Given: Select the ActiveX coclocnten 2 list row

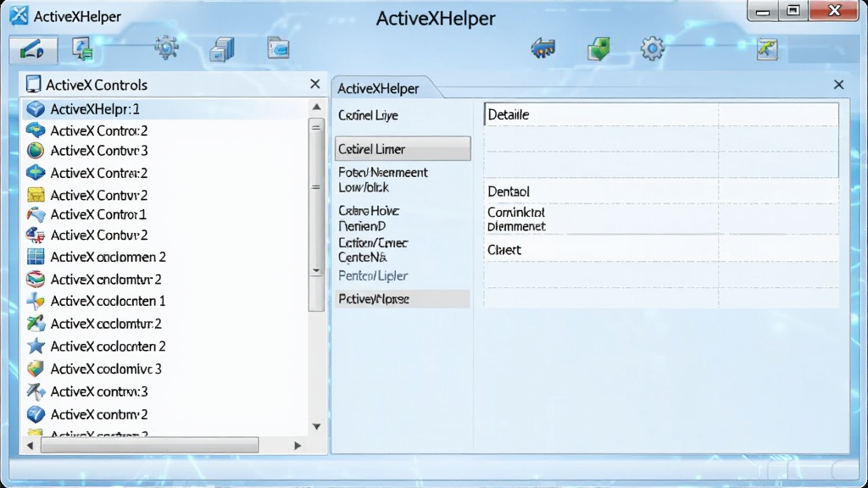Looking at the screenshot, I should [x=164, y=347].
